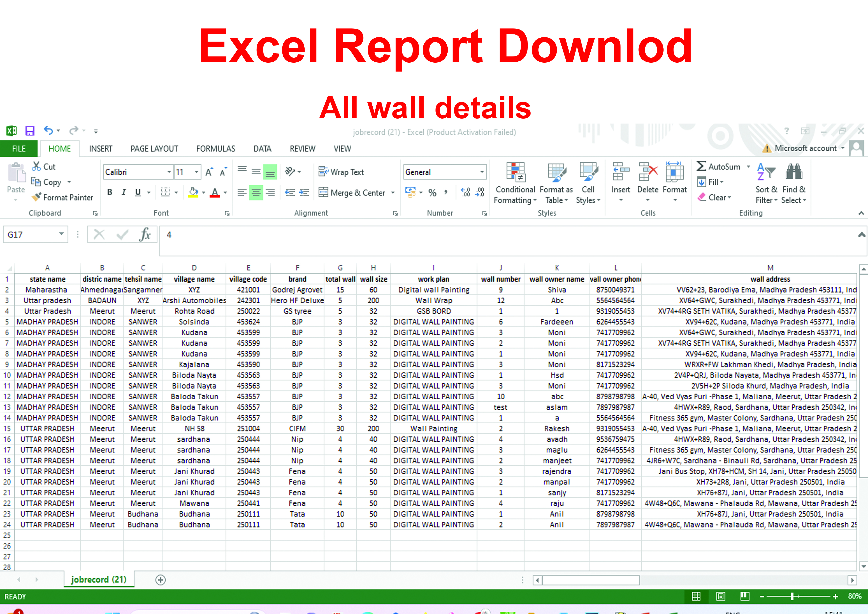The height and width of the screenshot is (614, 868).
Task: Expand the Name Box G17 dropdown
Action: (61, 234)
